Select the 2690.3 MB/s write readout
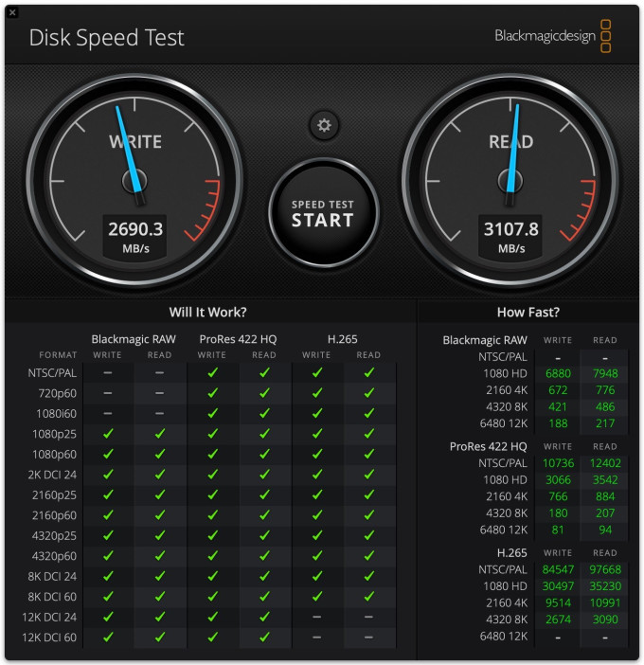Image resolution: width=644 pixels, height=665 pixels. (134, 236)
